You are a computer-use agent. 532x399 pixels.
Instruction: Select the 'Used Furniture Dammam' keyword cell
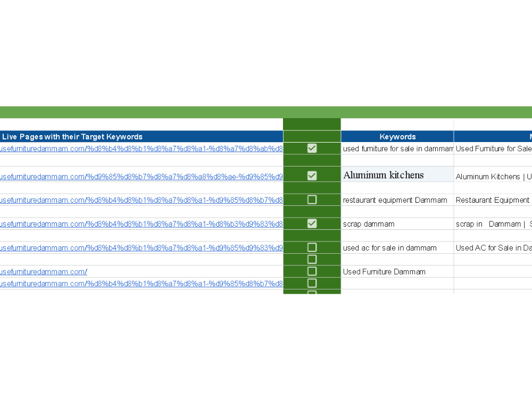(397, 271)
